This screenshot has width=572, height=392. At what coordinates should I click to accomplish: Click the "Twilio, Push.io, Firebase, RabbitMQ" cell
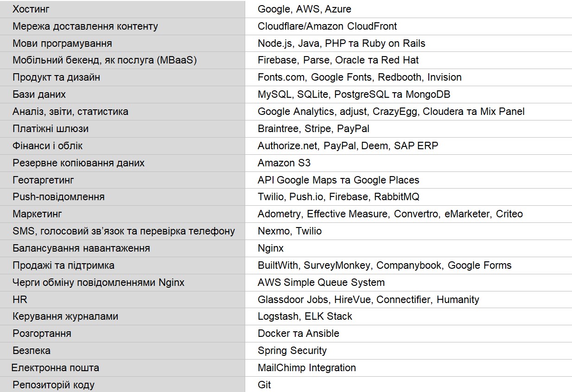click(338, 197)
